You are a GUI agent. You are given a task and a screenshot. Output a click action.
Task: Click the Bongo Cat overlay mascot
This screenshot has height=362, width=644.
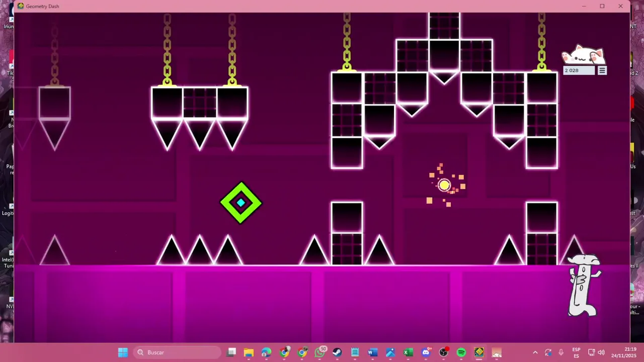tap(584, 55)
